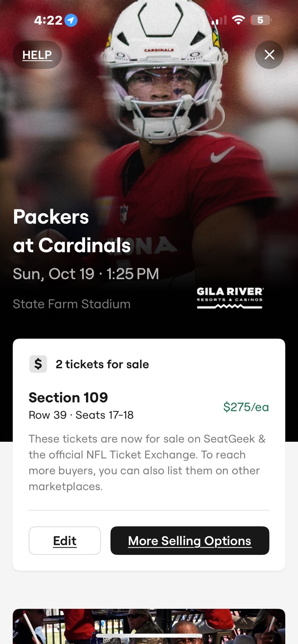Viewport: 298px width, 644px height.
Task: Tap the dollar sign icon next to tickets for sale
Action: [38, 364]
